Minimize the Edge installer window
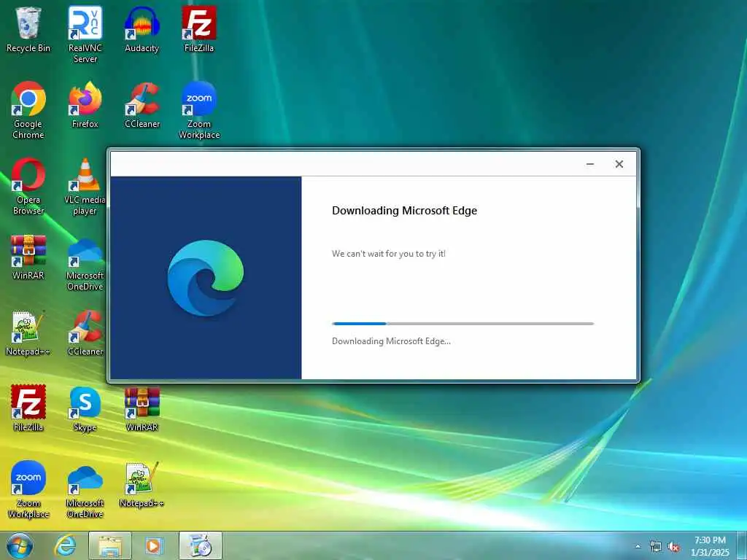Screen dimensions: 747x560 click(x=589, y=164)
